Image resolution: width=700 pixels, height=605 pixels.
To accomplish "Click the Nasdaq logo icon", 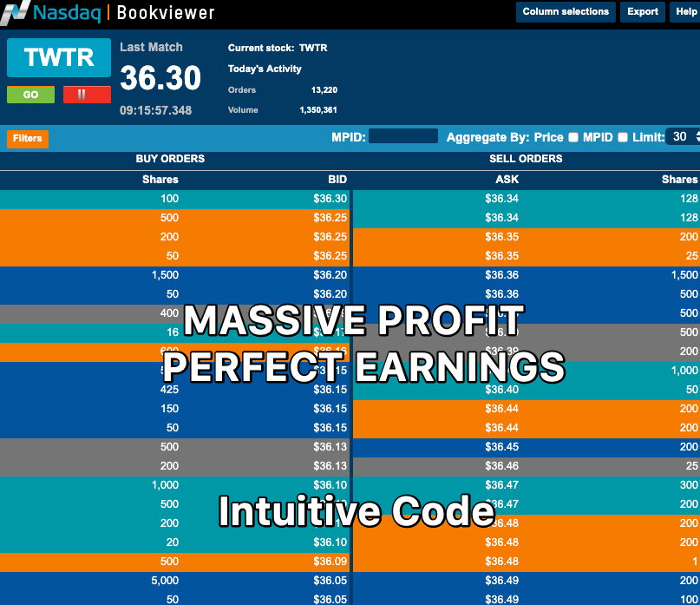I will click(15, 11).
